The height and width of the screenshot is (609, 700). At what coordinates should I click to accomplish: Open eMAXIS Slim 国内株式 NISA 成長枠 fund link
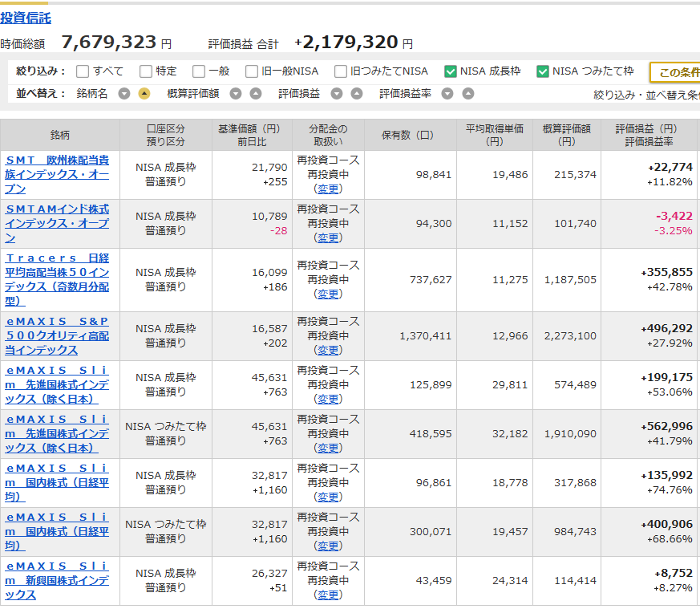click(57, 482)
